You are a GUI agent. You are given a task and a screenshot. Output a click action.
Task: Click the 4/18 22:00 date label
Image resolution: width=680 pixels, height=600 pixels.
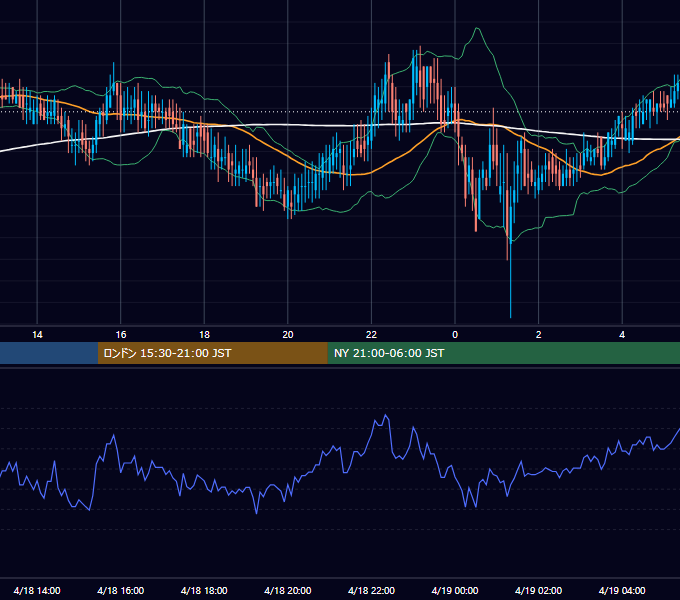click(371, 590)
